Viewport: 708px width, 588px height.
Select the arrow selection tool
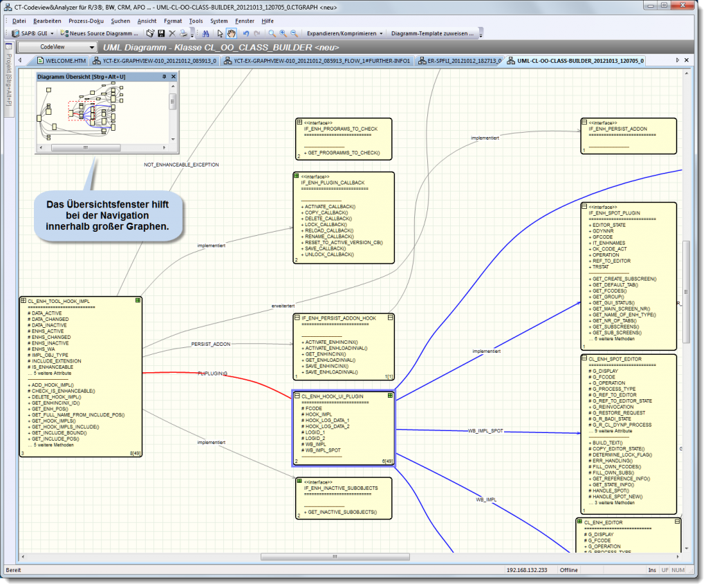tap(219, 33)
